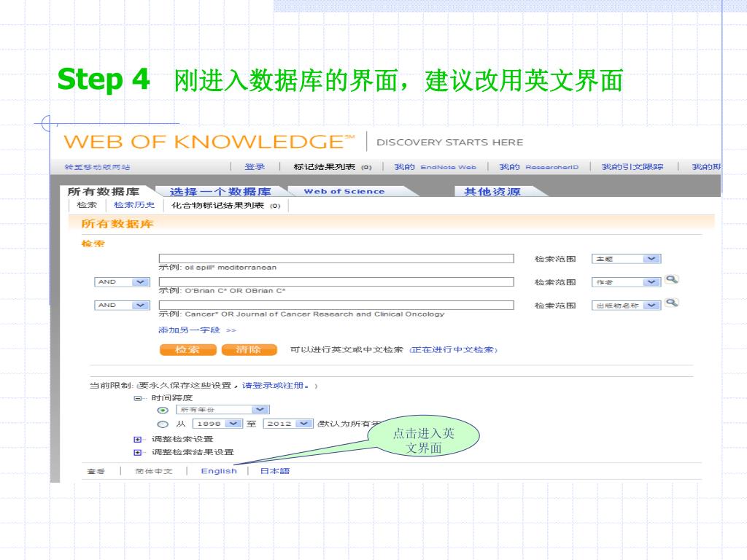This screenshot has width=747, height=560.
Task: Click 请登录或注册 link
Action: pos(275,386)
